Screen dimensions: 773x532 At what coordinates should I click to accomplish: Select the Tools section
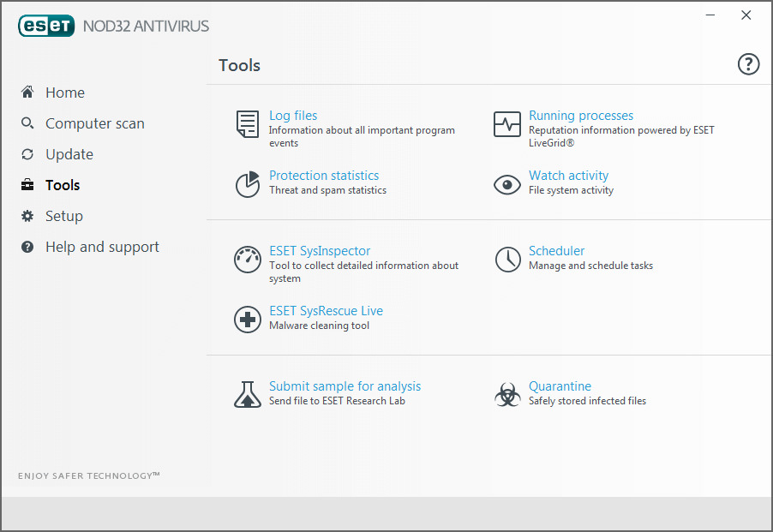click(63, 185)
